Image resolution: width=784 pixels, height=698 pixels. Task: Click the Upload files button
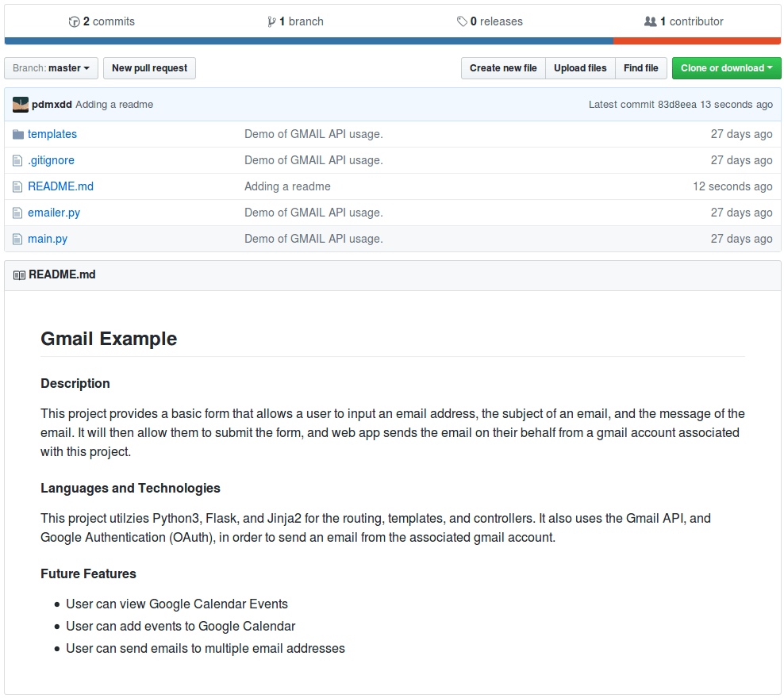[580, 68]
